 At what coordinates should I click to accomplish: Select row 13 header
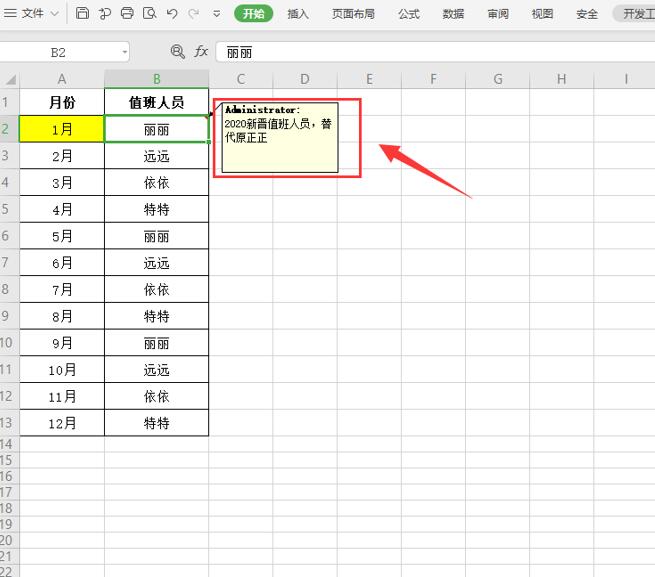coord(9,423)
